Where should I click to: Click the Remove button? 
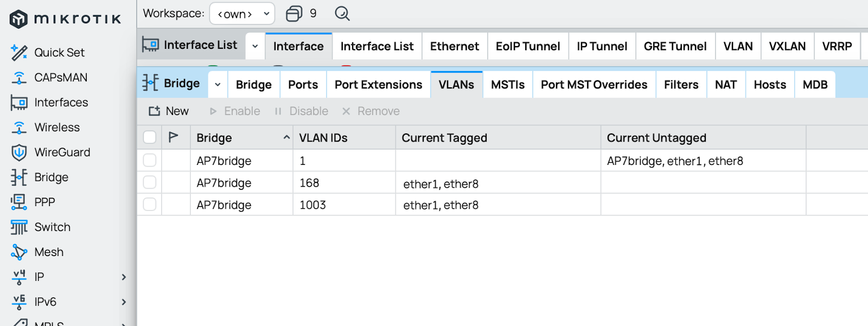tap(371, 111)
